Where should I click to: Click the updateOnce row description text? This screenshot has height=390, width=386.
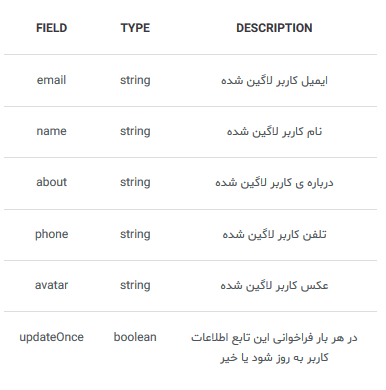pos(274,347)
